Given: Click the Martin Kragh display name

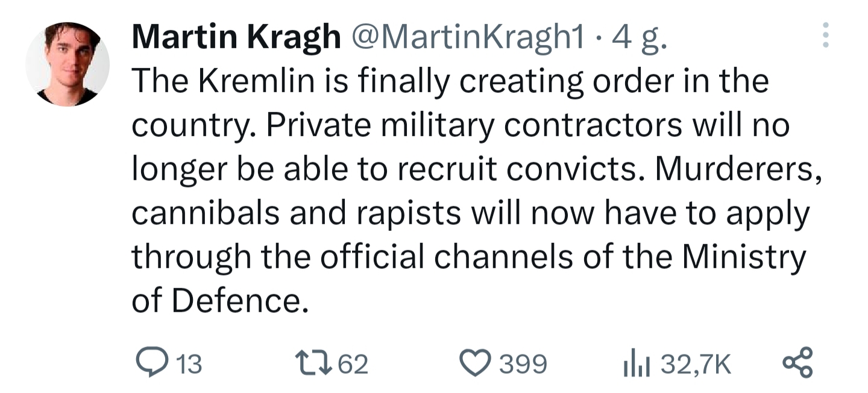Looking at the screenshot, I should point(236,39).
